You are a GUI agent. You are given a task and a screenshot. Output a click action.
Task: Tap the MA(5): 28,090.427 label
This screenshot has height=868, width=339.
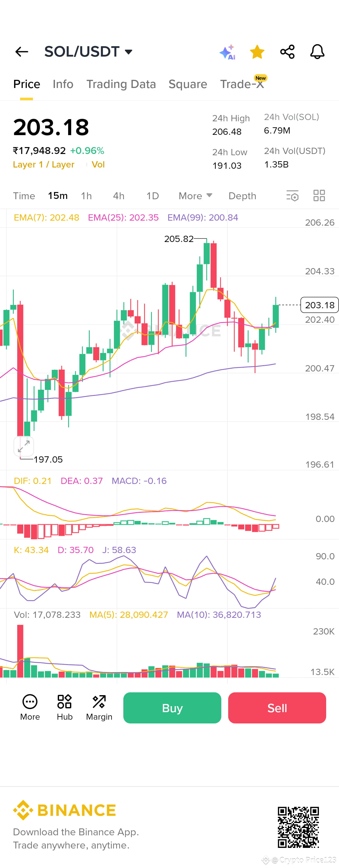tap(129, 615)
